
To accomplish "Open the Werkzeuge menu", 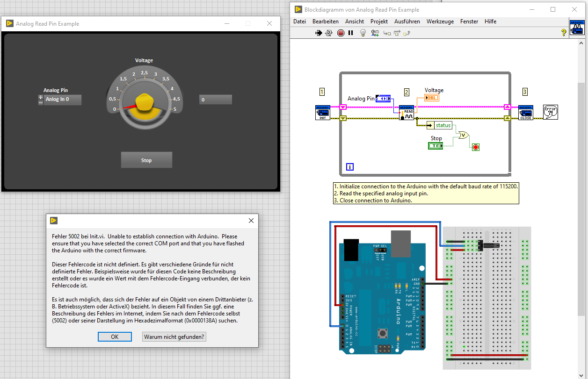I will click(x=440, y=21).
